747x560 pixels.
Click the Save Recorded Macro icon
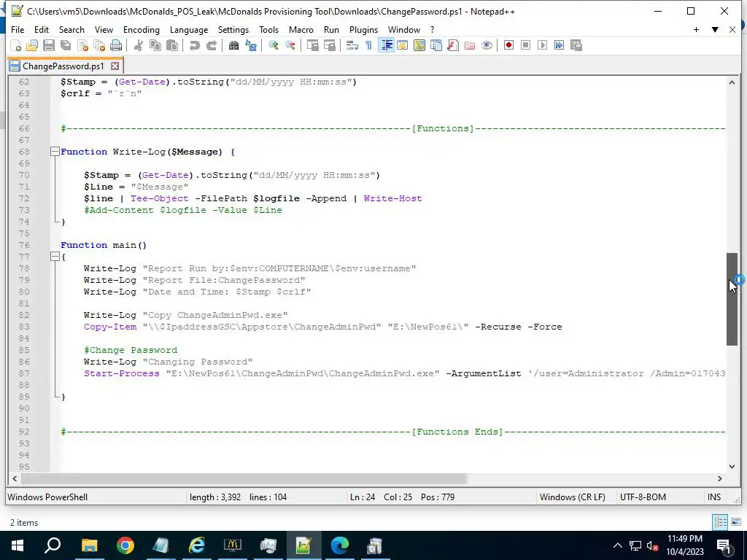coord(576,45)
